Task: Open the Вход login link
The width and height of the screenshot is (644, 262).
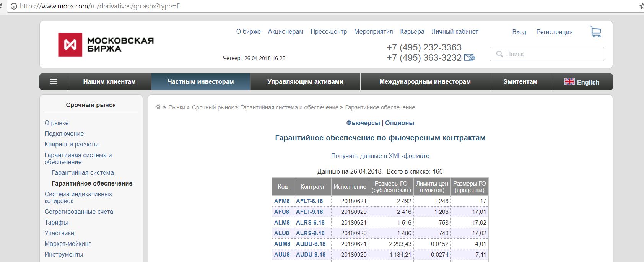Action: click(x=519, y=32)
